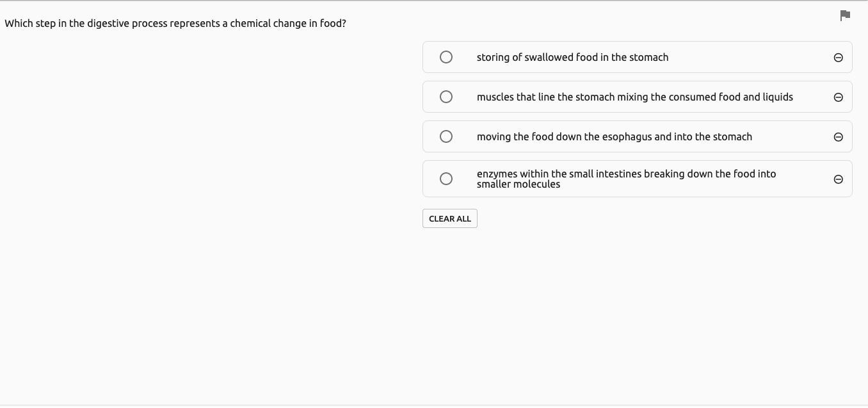This screenshot has height=408, width=868.
Task: Choose radio for 'muscles that line the stomach'
Action: (446, 97)
